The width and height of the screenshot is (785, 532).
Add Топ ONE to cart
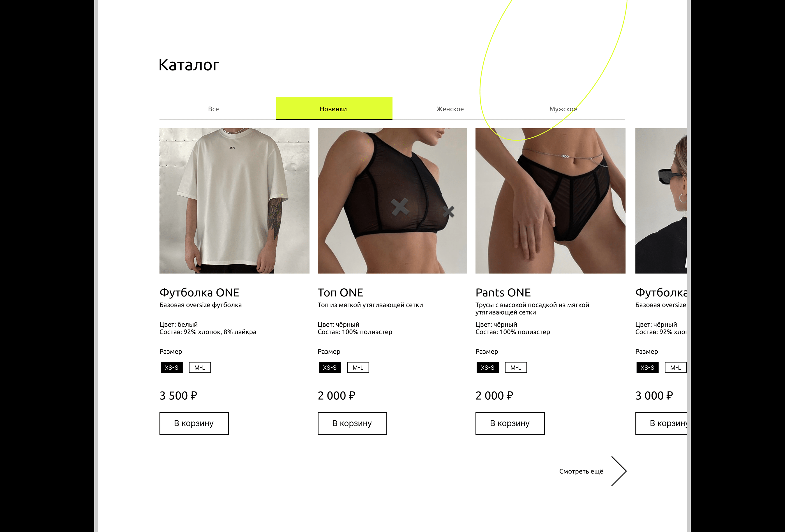pos(352,423)
